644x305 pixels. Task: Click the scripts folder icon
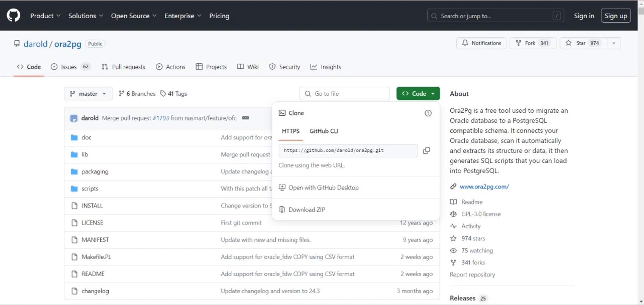pos(74,189)
